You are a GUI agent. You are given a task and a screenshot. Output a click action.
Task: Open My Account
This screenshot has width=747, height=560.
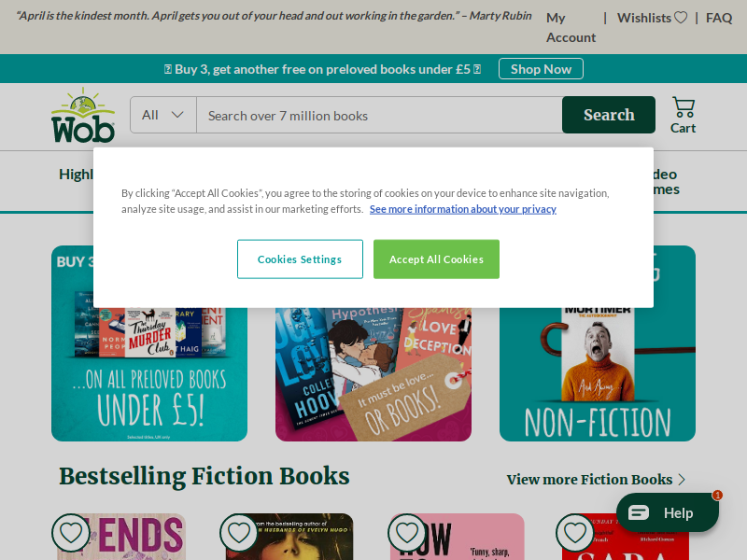(x=571, y=27)
